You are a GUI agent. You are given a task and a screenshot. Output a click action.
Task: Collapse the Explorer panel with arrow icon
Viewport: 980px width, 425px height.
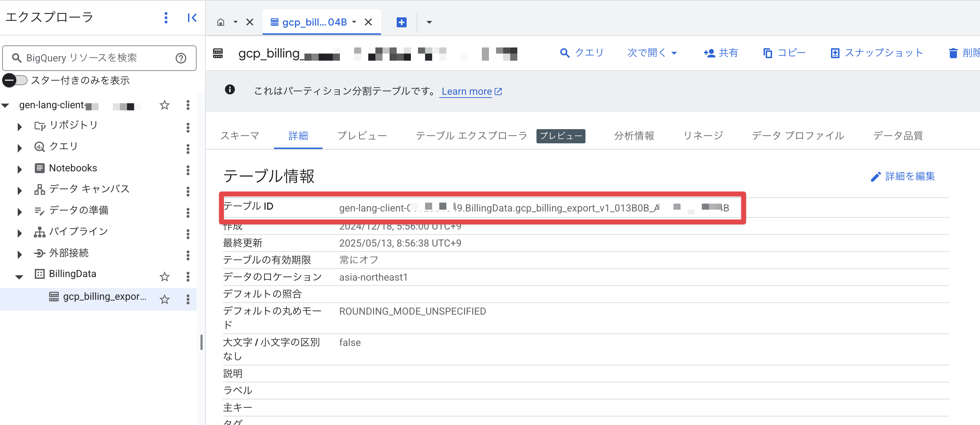(192, 17)
